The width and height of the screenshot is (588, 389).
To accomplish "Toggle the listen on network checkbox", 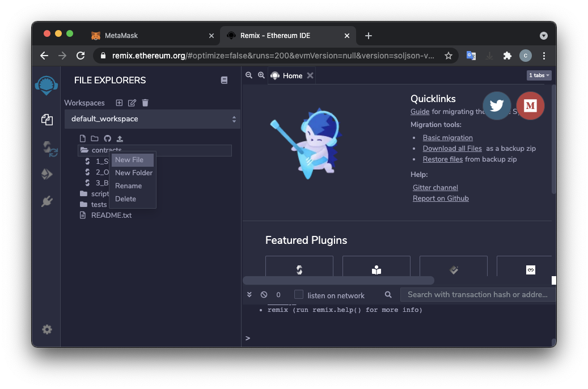I will pyautogui.click(x=299, y=295).
